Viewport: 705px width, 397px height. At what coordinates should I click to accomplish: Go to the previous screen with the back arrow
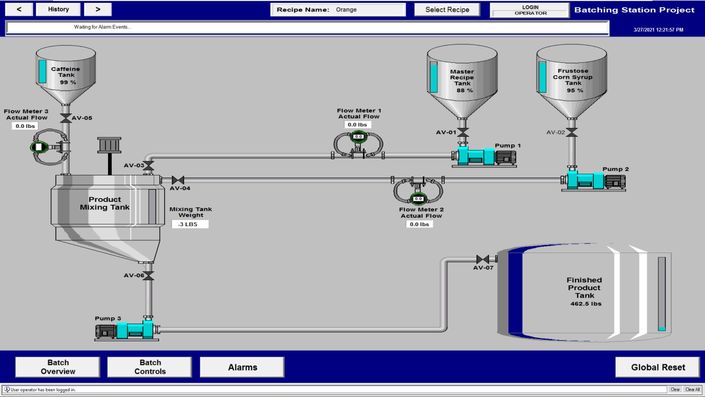click(19, 9)
